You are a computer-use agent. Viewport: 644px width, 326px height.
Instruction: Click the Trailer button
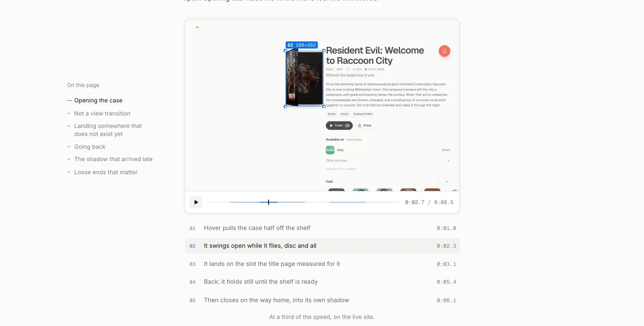click(x=339, y=126)
